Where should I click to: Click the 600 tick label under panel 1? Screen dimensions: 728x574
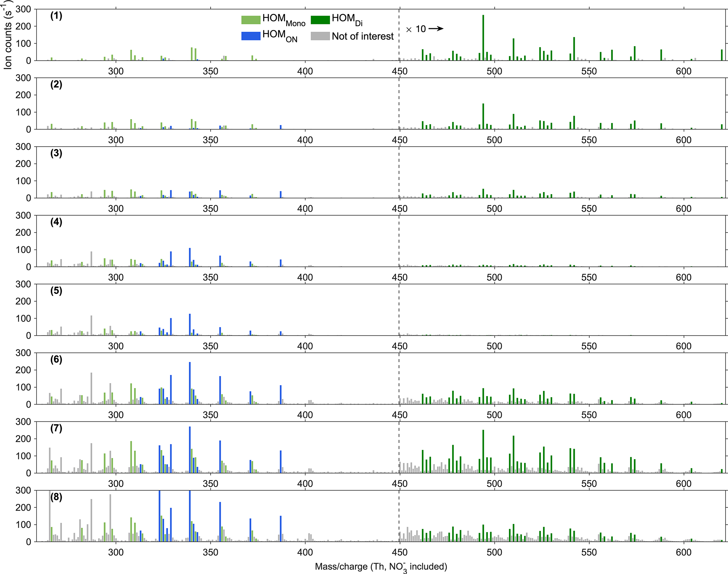pos(683,71)
